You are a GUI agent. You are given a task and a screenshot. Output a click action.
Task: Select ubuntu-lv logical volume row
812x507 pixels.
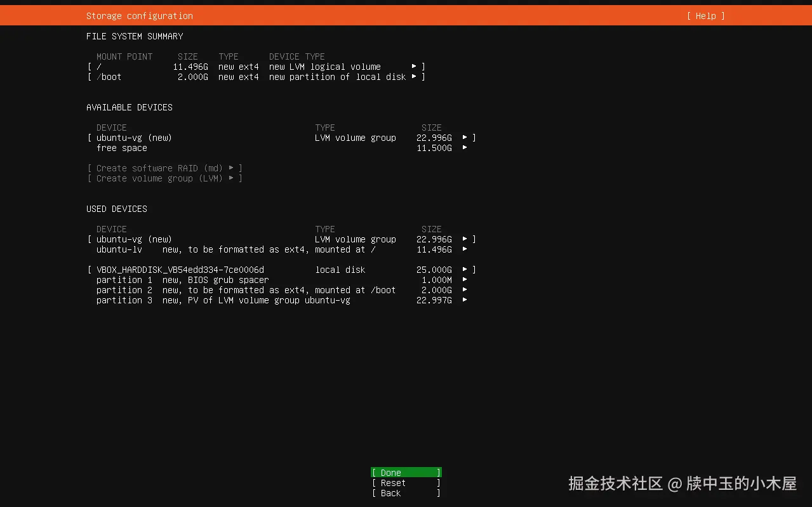[x=282, y=249]
